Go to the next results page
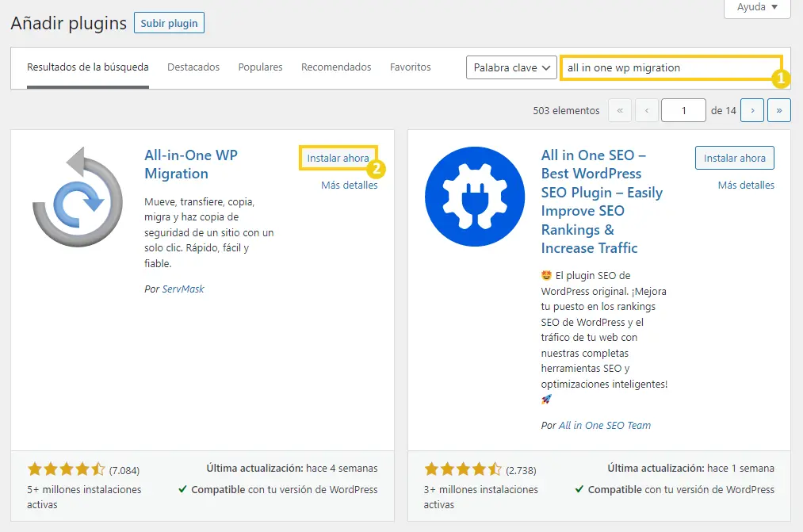The image size is (803, 532). 752,110
